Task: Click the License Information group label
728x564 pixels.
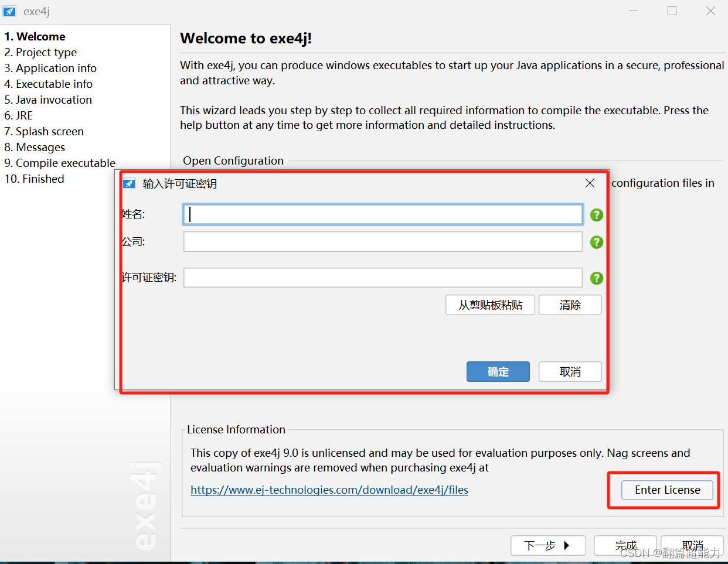Action: point(236,429)
